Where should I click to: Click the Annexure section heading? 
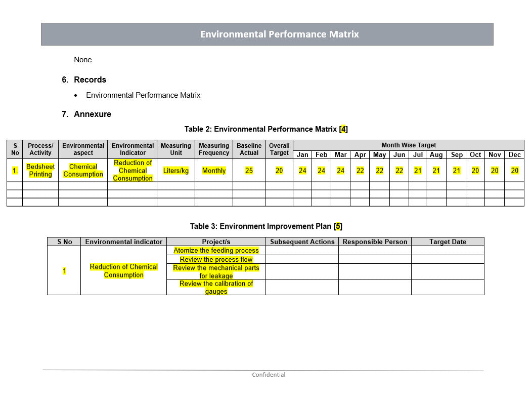pos(92,114)
